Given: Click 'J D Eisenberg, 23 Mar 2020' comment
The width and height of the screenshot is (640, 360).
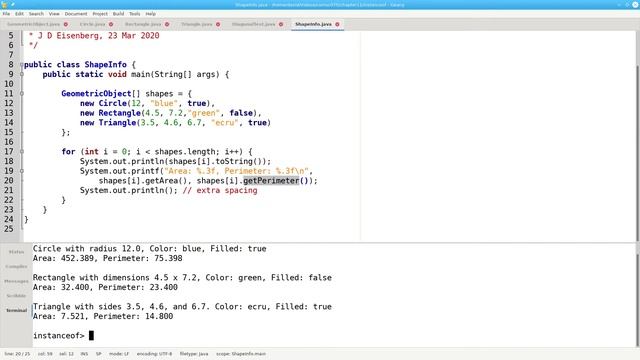Looking at the screenshot, I should (x=98, y=36).
